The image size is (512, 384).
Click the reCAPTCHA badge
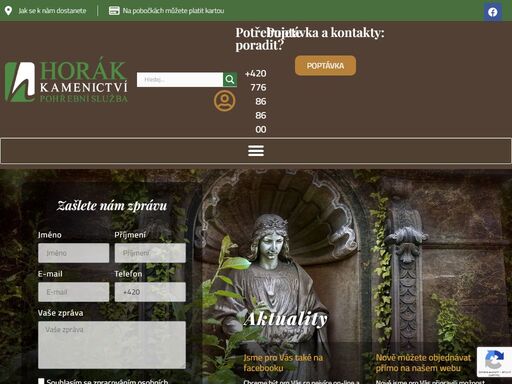pos(494,362)
